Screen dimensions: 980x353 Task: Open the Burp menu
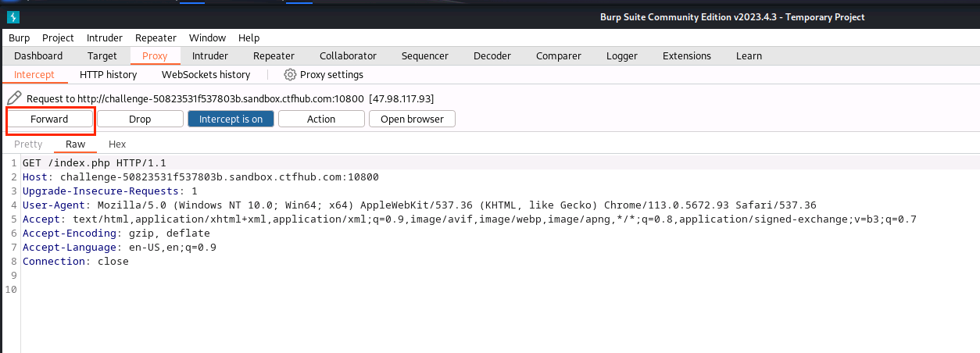pyautogui.click(x=19, y=37)
